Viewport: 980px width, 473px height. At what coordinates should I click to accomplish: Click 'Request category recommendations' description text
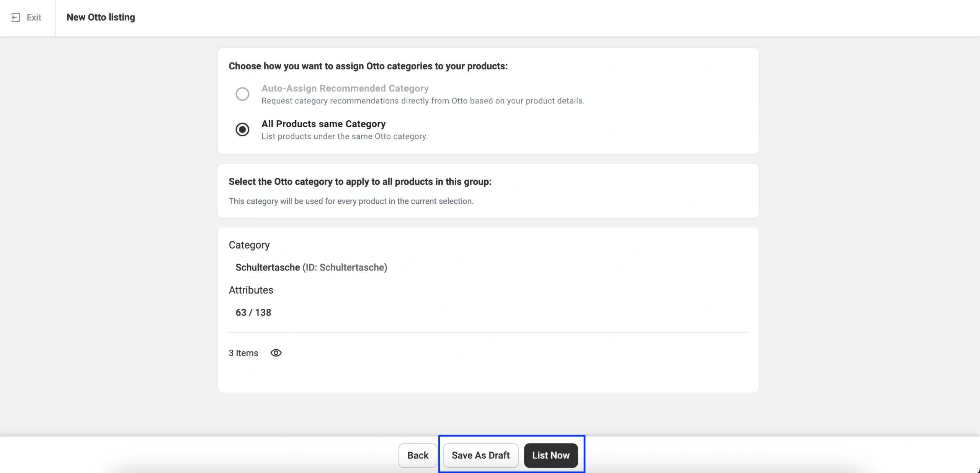click(423, 101)
